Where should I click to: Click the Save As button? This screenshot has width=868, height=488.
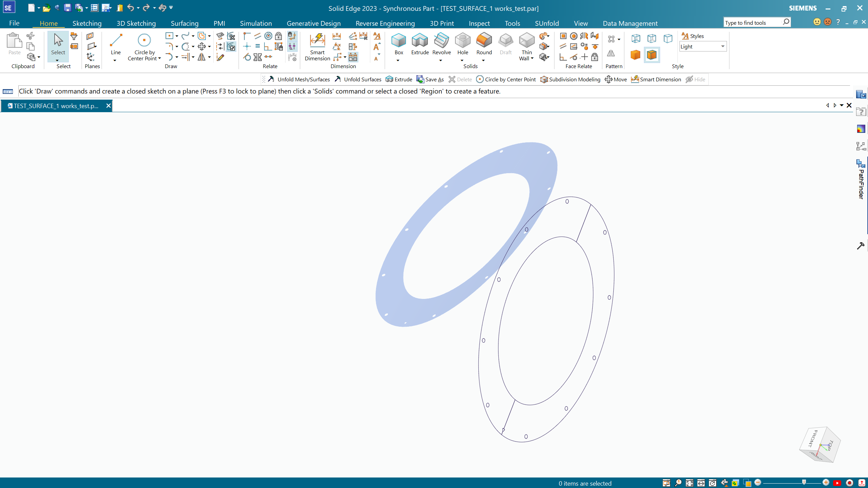point(430,79)
